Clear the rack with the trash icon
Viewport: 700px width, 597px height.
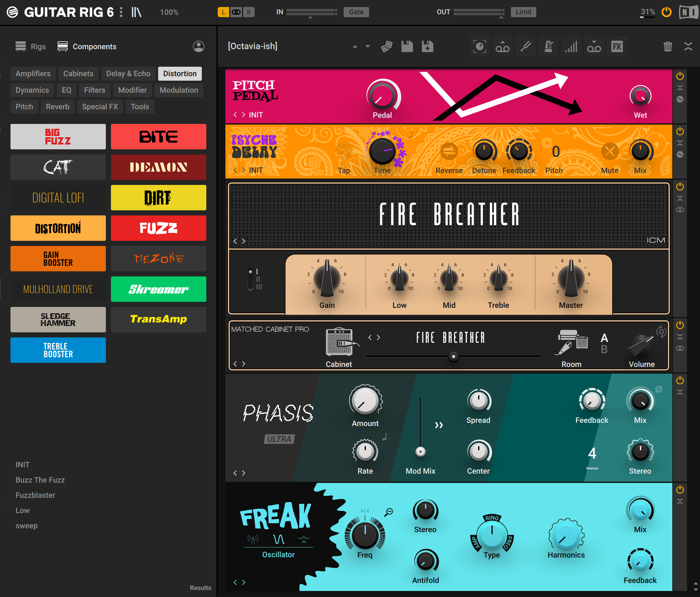click(667, 46)
